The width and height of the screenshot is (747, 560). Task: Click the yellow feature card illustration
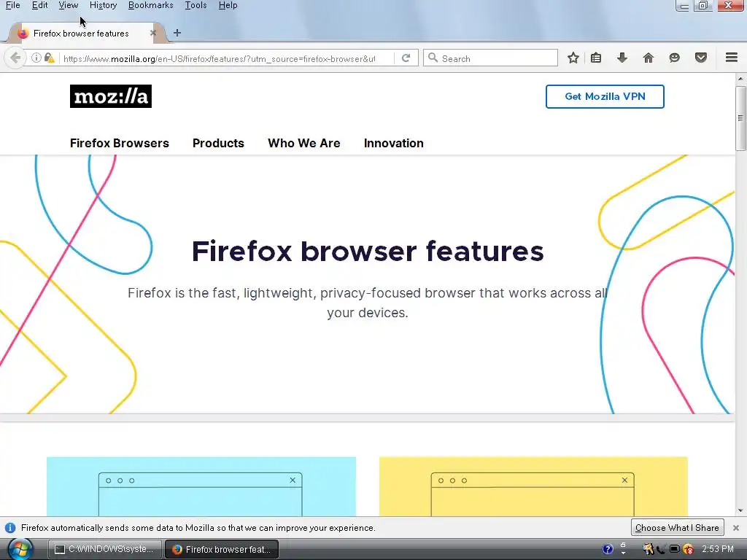533,486
